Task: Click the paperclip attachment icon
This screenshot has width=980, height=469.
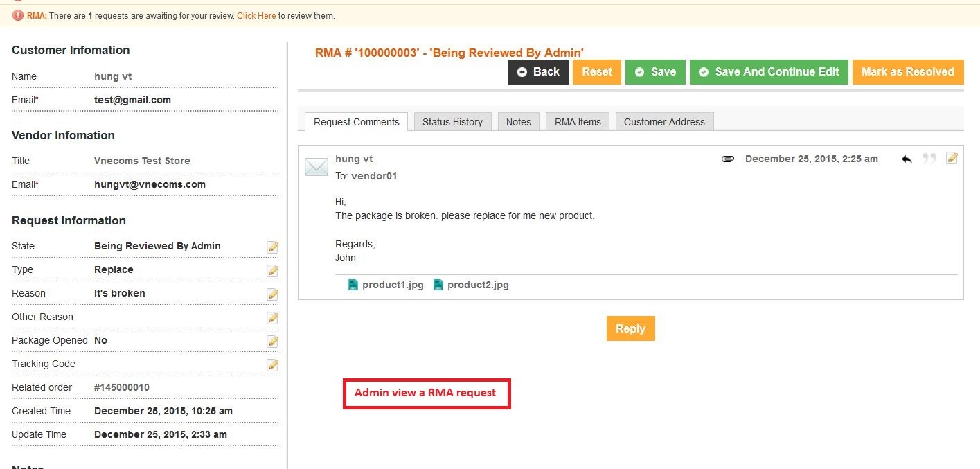Action: pos(727,159)
